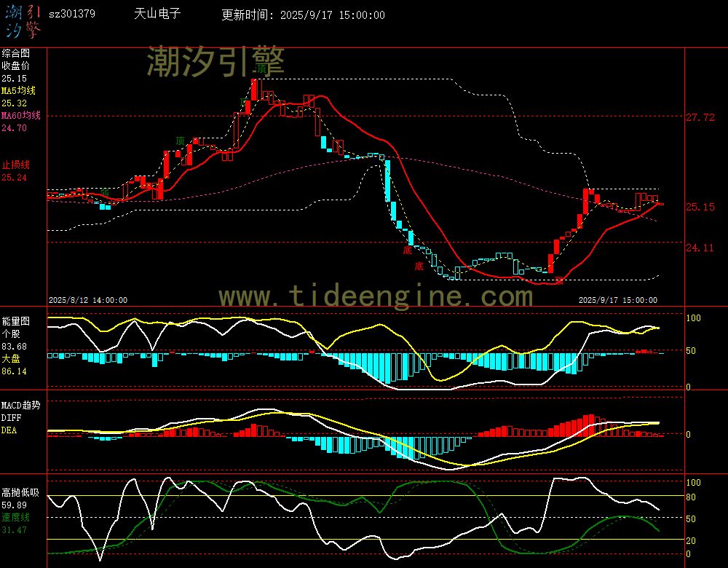Select the MA60均线 legend label
Screen dimensions: 728x568
[x=21, y=115]
